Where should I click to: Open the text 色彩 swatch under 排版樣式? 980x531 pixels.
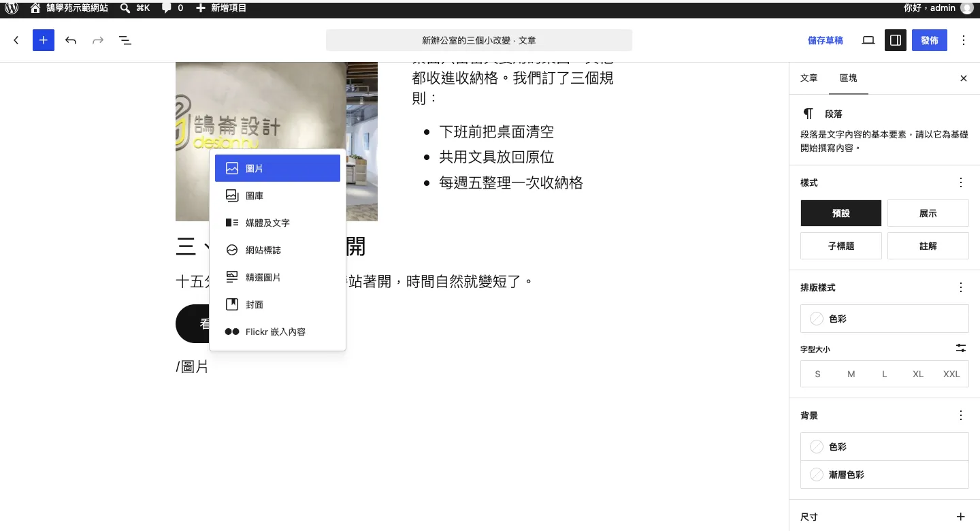click(885, 319)
